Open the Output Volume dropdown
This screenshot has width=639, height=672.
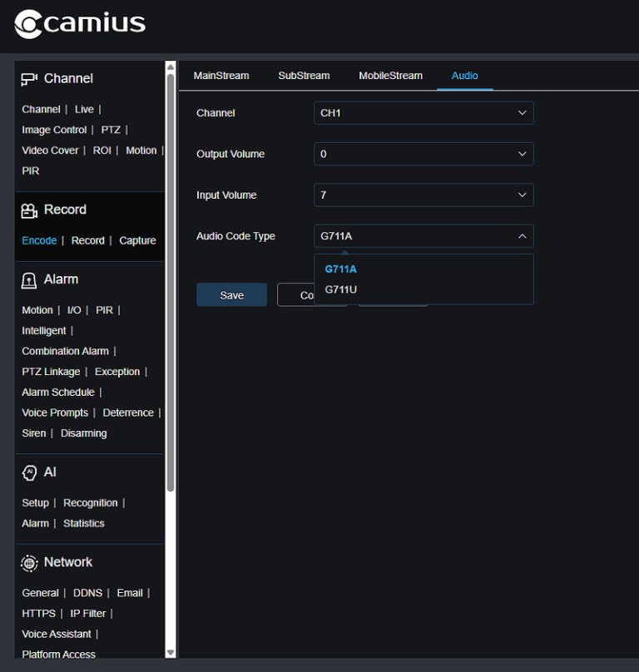(x=424, y=154)
